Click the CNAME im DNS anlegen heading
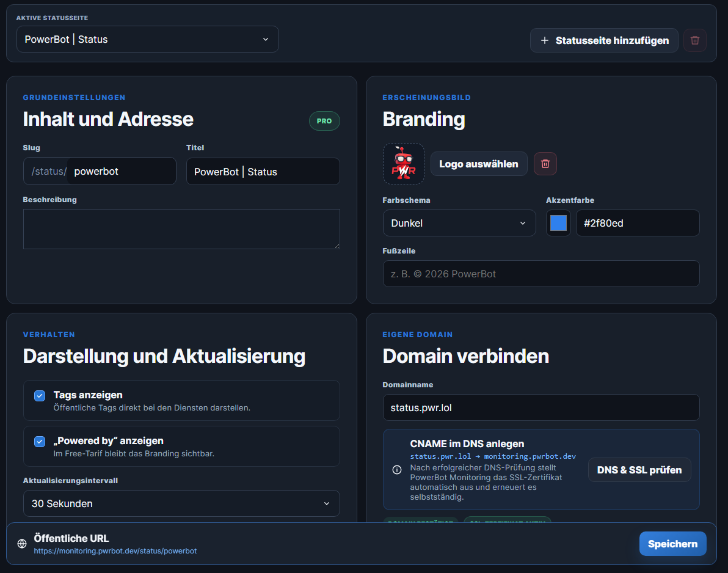The height and width of the screenshot is (573, 728). click(467, 444)
